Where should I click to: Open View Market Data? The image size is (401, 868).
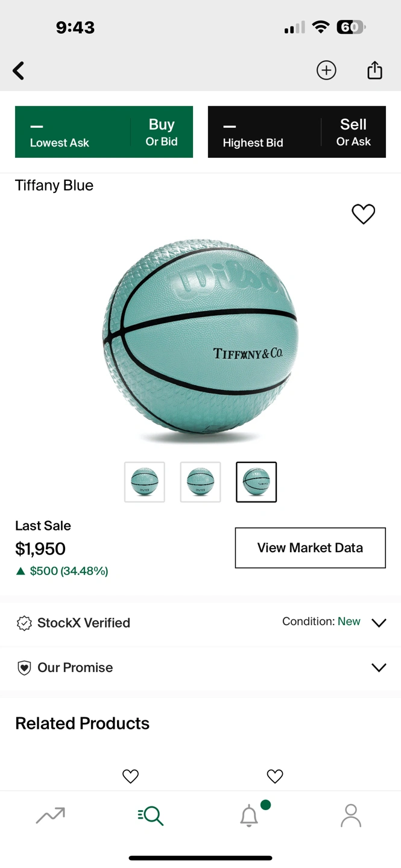(310, 548)
